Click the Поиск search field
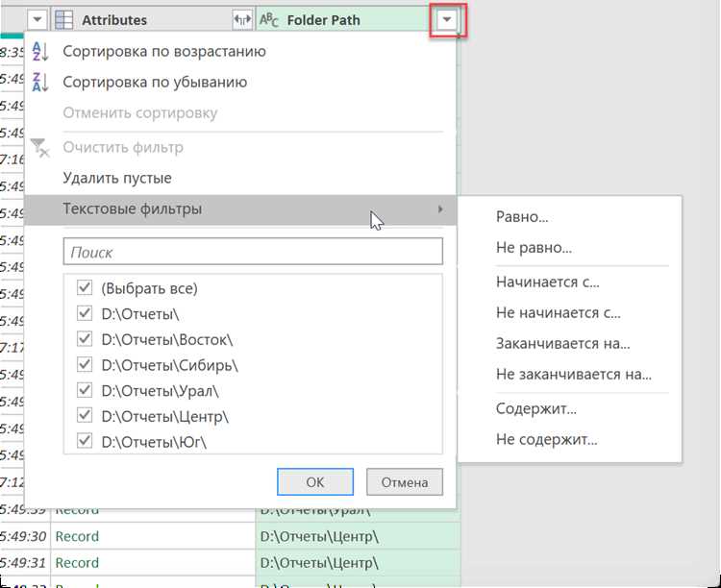 pyautogui.click(x=253, y=252)
